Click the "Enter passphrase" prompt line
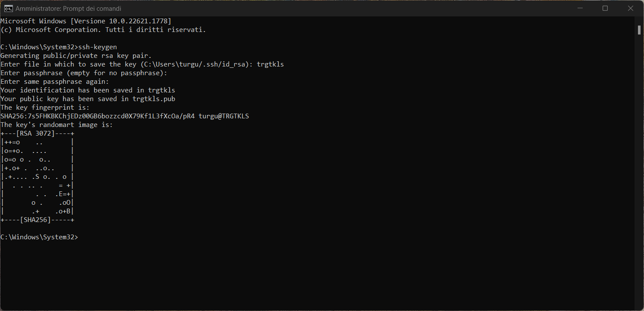 click(84, 73)
